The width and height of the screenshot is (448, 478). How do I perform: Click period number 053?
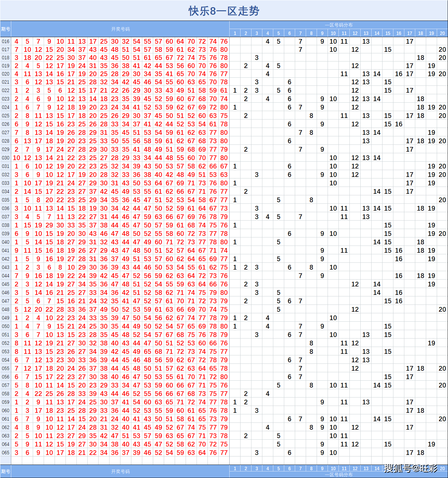(x=6, y=352)
